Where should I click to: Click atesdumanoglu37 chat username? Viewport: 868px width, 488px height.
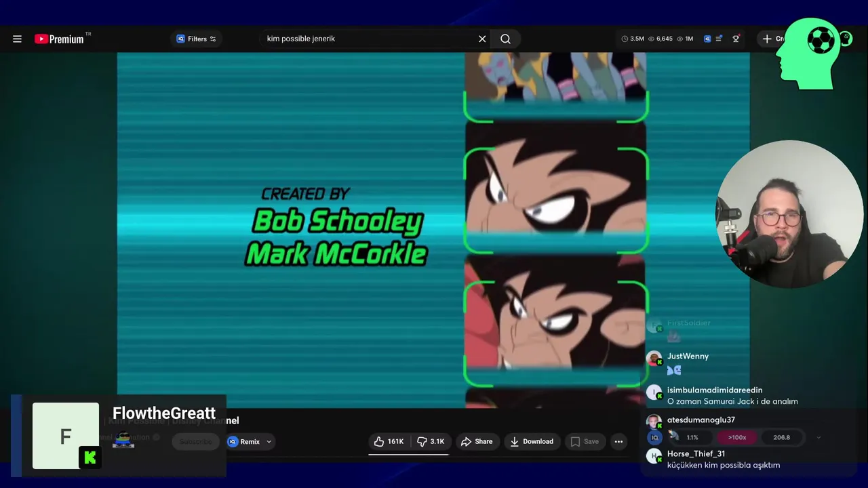tap(701, 420)
